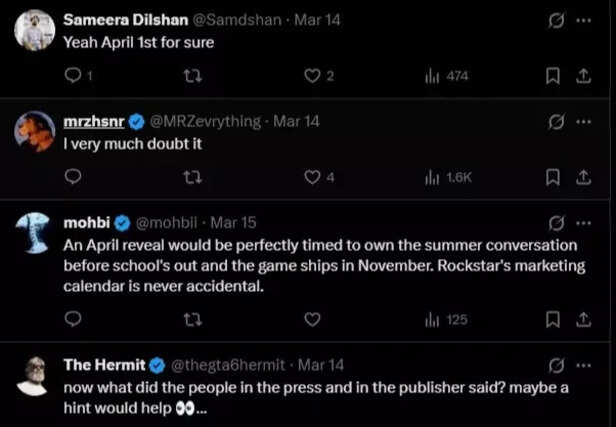This screenshot has height=427, width=616.
Task: Open Sameera Dilshan's profile picture
Action: (x=34, y=30)
